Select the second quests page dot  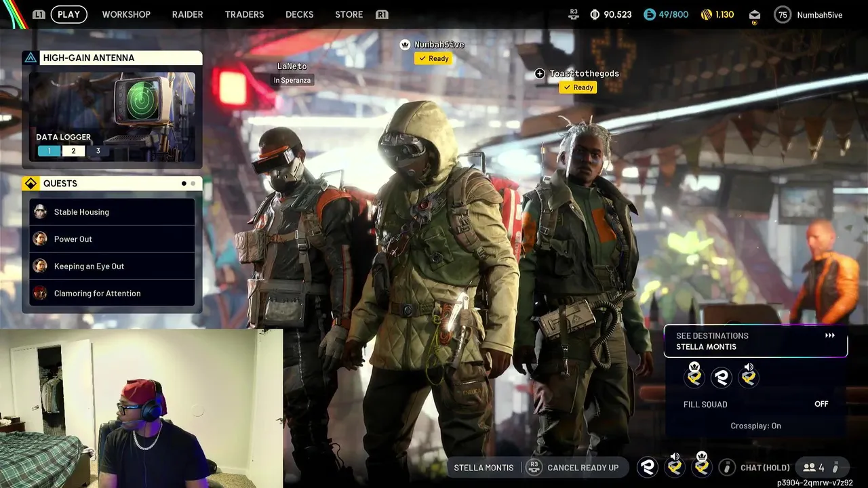click(x=193, y=184)
